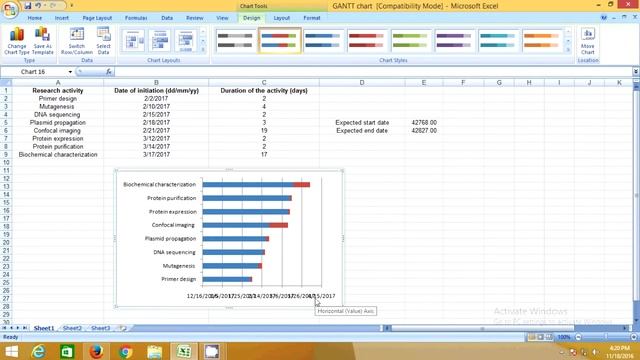Click the horizontal scrollbar
Screen dimensions: 640x360
tap(482, 328)
